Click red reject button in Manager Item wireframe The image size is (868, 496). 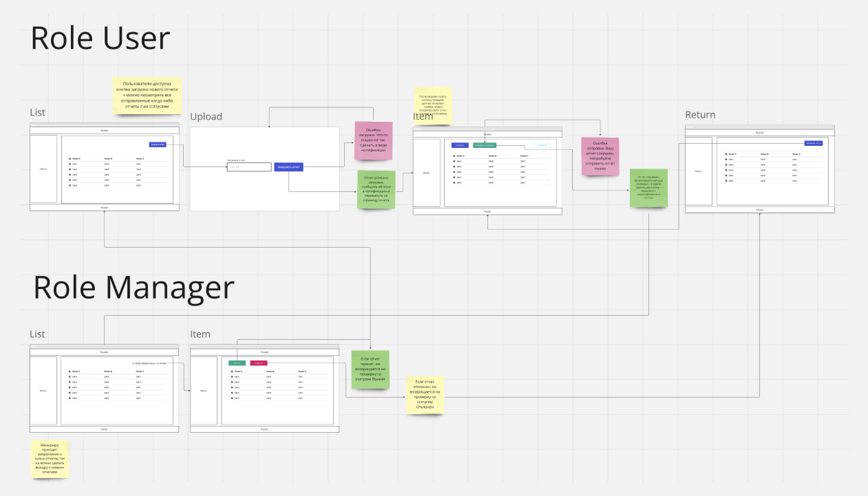259,363
